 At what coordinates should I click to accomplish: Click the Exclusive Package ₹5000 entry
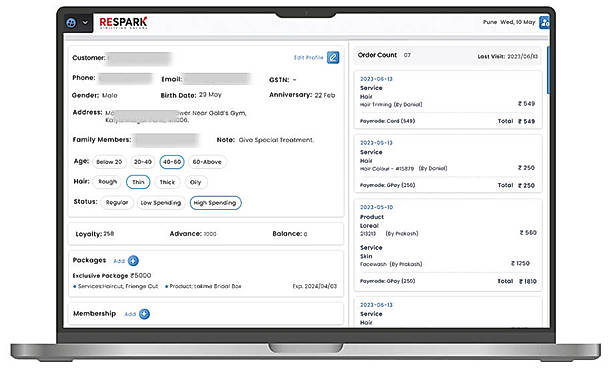click(x=112, y=275)
